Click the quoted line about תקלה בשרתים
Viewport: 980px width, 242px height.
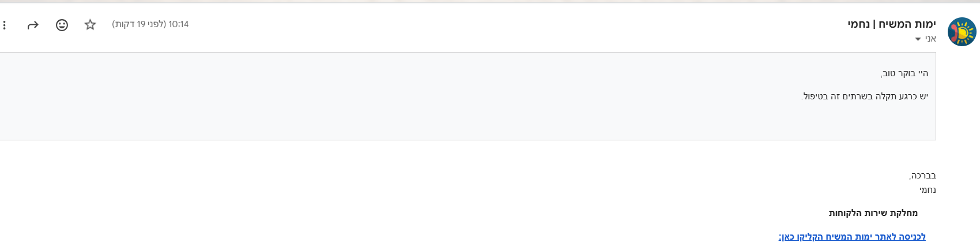tap(865, 96)
